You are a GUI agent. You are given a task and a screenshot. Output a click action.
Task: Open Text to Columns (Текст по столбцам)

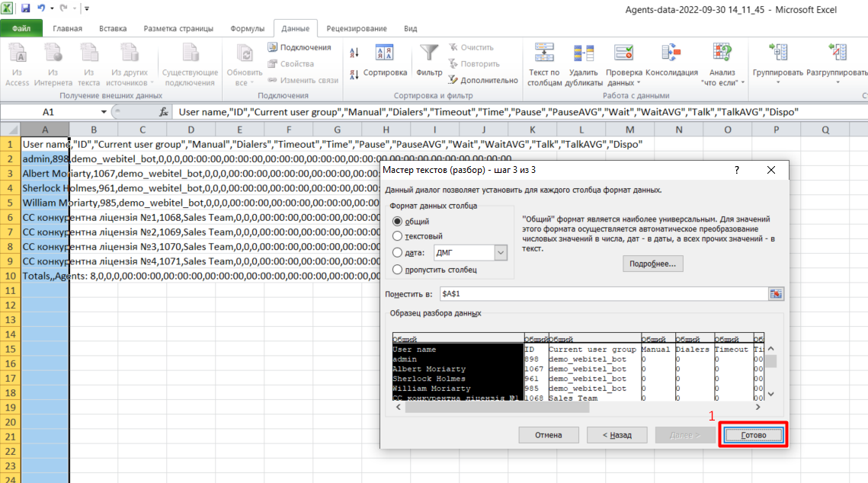coord(543,66)
